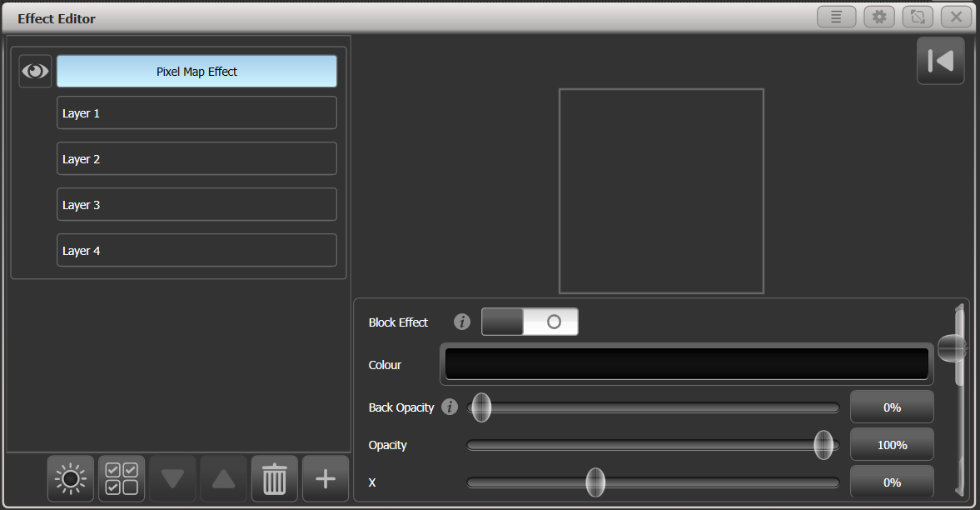Select the sun effect icon in bottom toolbar

pos(70,478)
